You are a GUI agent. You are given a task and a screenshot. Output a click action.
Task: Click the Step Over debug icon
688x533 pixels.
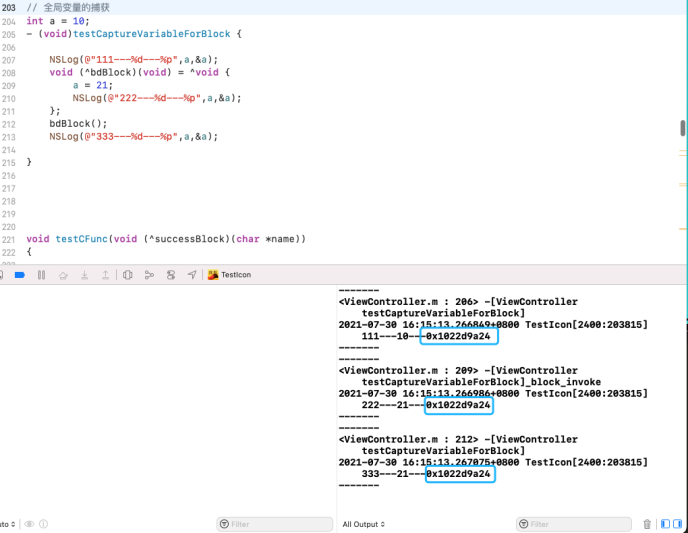pos(63,275)
